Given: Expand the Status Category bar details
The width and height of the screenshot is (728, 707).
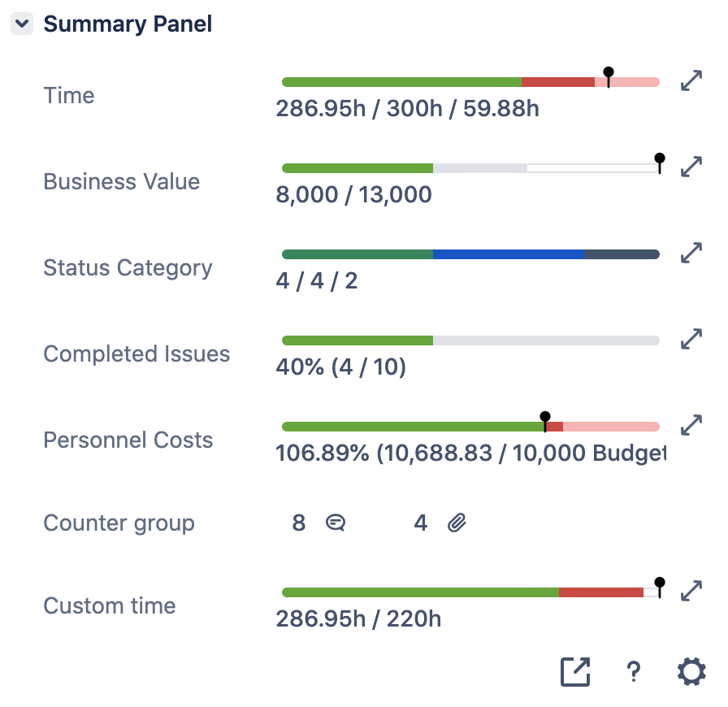Looking at the screenshot, I should tap(691, 253).
